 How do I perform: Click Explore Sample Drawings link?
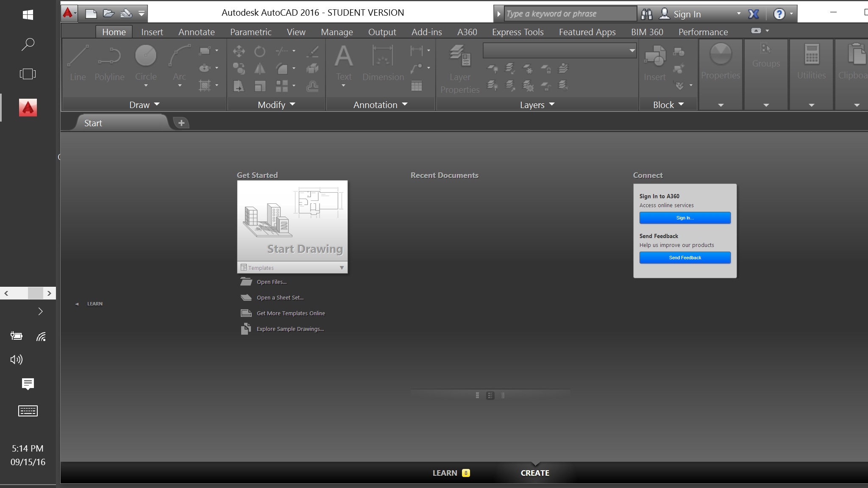click(x=290, y=329)
